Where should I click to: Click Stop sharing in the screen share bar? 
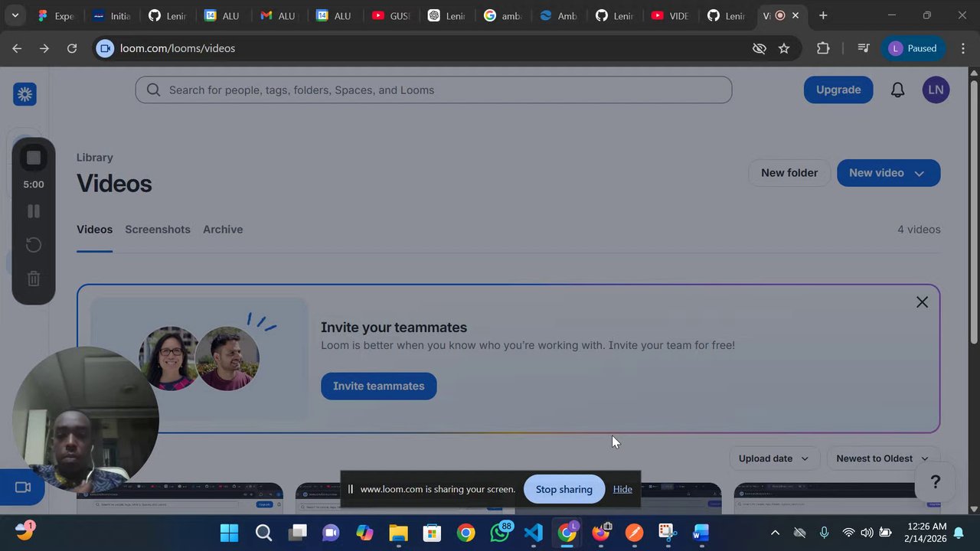click(x=564, y=489)
